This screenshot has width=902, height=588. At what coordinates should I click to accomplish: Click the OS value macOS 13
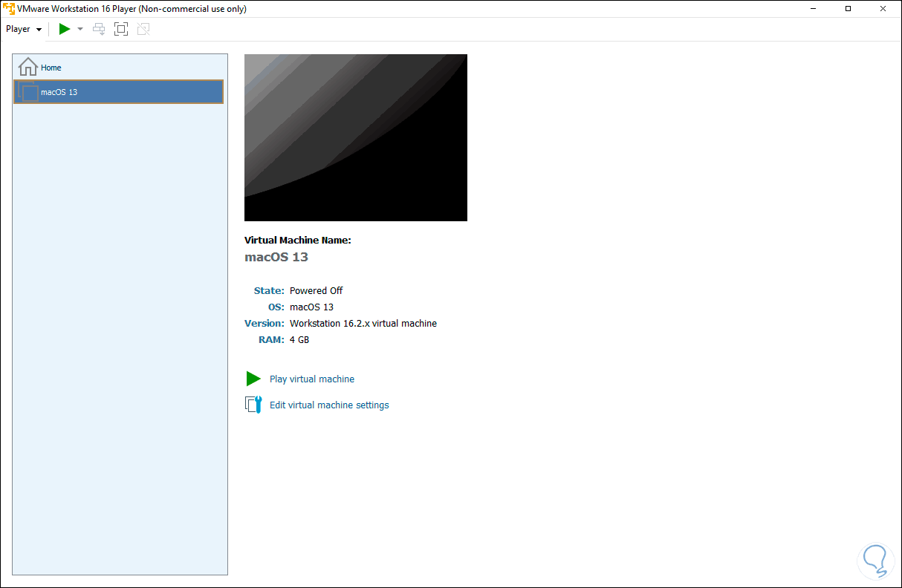311,307
